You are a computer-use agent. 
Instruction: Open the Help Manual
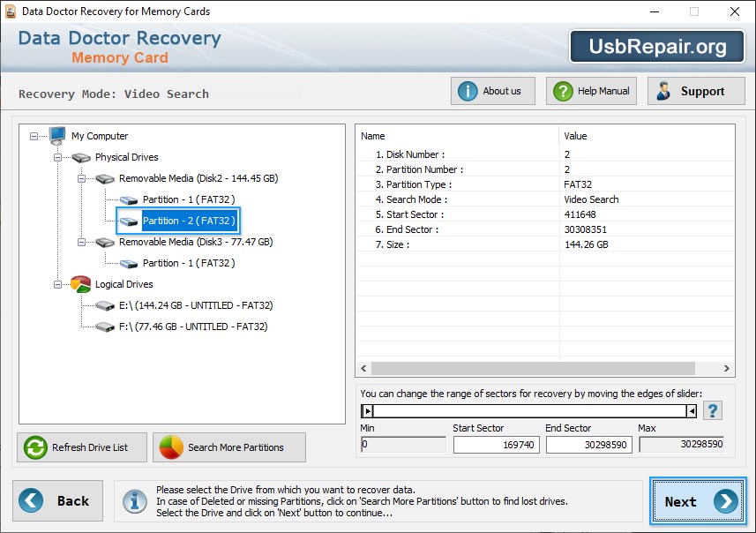pos(591,91)
